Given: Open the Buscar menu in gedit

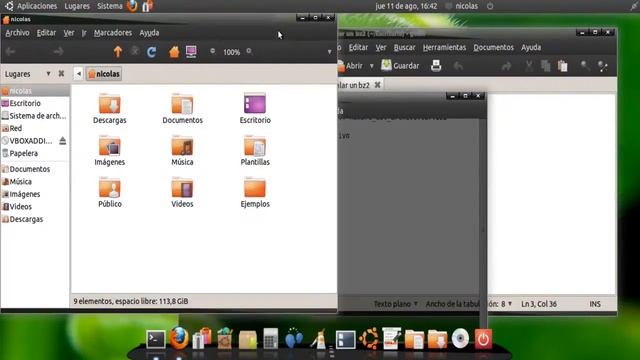Looking at the screenshot, I should (x=404, y=47).
